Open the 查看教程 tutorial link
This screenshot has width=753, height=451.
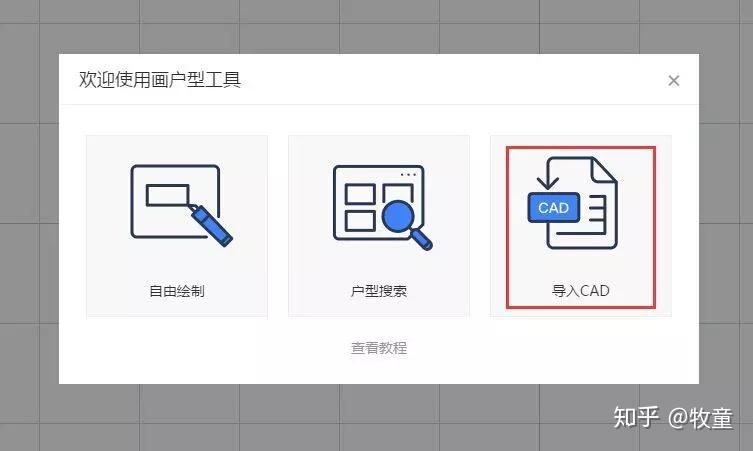[x=379, y=348]
